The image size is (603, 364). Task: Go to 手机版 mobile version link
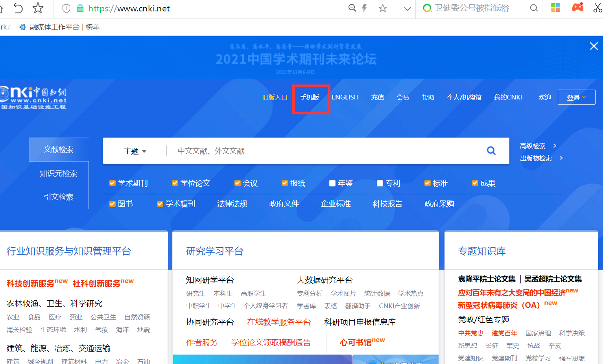pyautogui.click(x=310, y=97)
